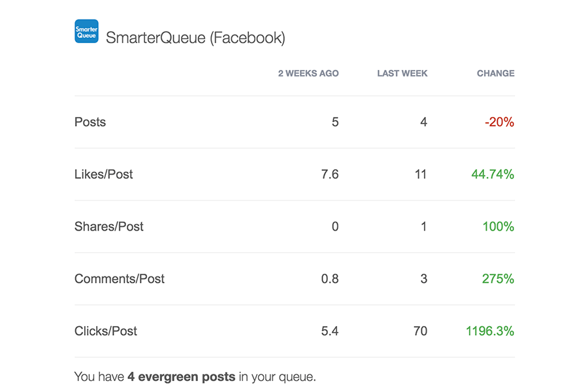
Task: Select the LAST WEEK column header
Action: pyautogui.click(x=402, y=73)
